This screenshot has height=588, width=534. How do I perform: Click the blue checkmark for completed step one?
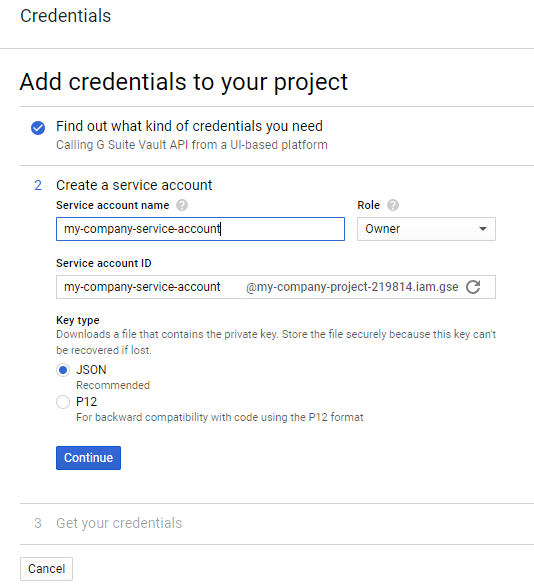point(38,128)
